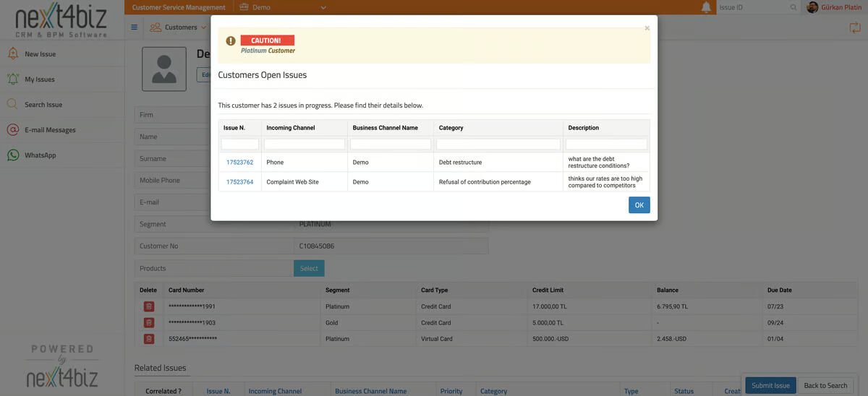The width and height of the screenshot is (868, 396).
Task: Click the orange refresh icon at top right
Action: [x=855, y=27]
